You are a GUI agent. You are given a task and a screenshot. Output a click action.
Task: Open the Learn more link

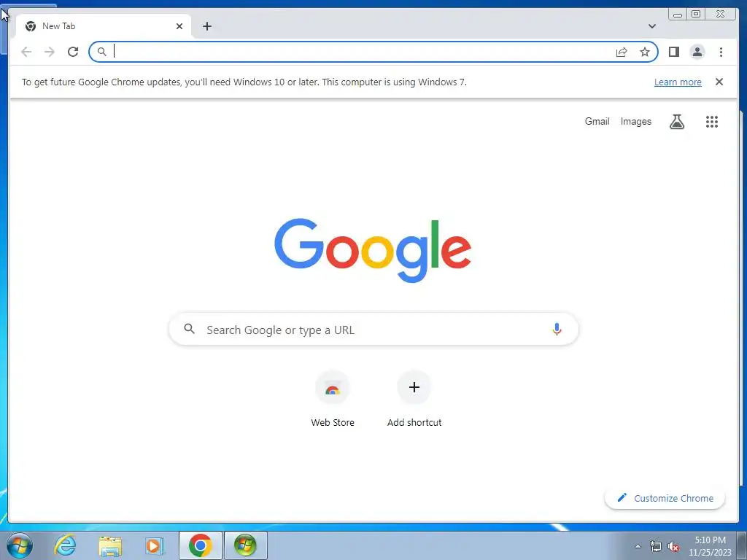coord(678,82)
